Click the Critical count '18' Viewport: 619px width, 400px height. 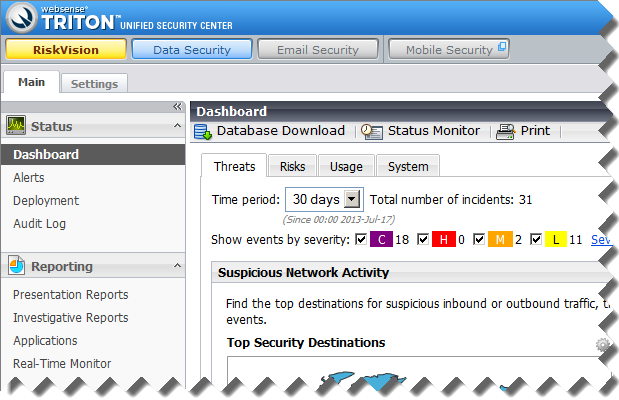pos(402,239)
